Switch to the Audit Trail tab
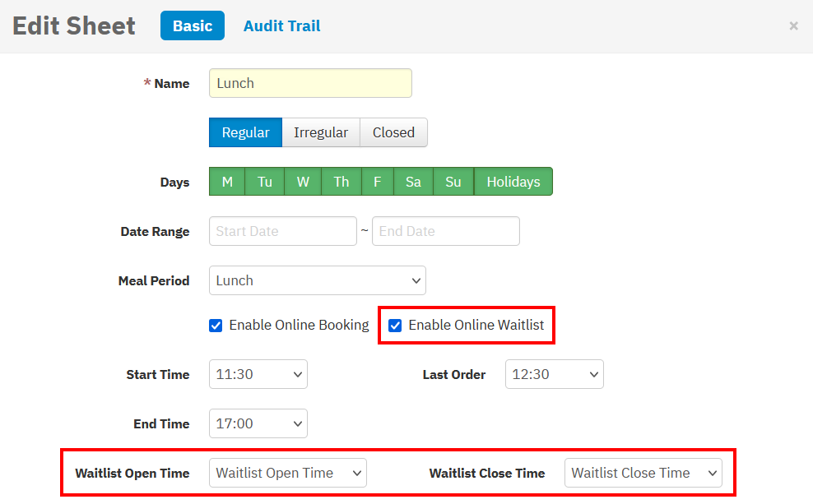The image size is (813, 504). 281,26
